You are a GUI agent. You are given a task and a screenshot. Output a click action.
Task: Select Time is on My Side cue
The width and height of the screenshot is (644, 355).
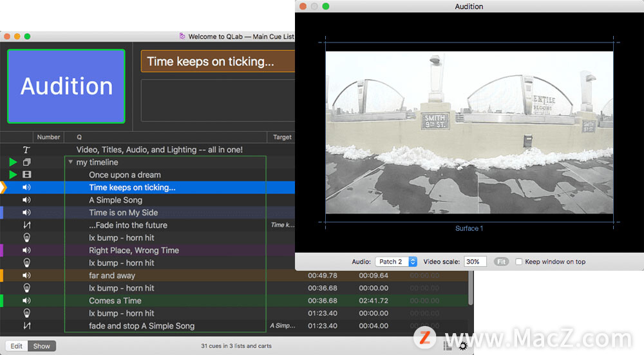click(x=123, y=212)
